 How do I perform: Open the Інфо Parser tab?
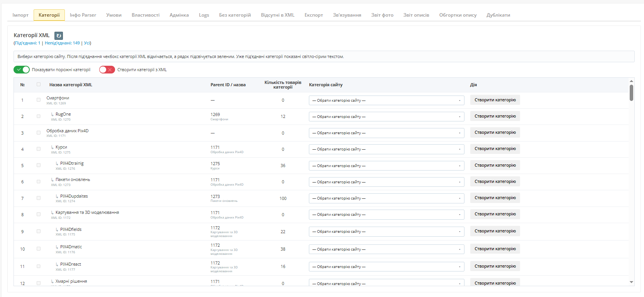[83, 15]
